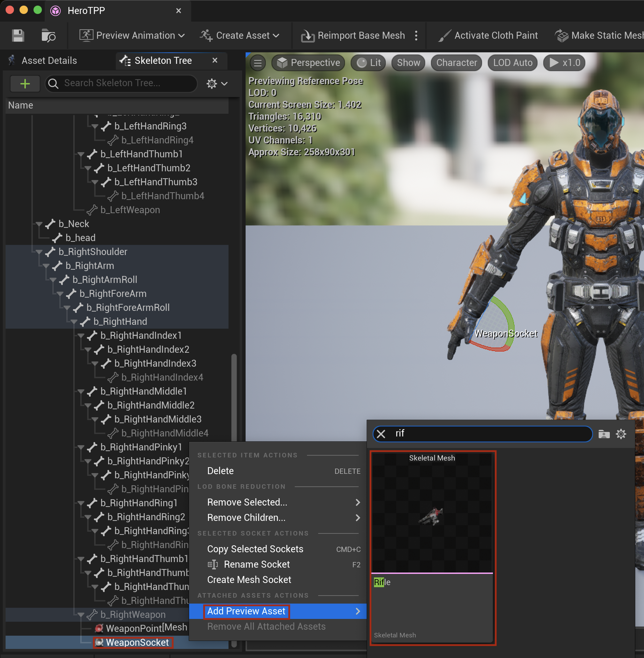Collapse b_RightForeArm tree node

pyautogui.click(x=60, y=294)
